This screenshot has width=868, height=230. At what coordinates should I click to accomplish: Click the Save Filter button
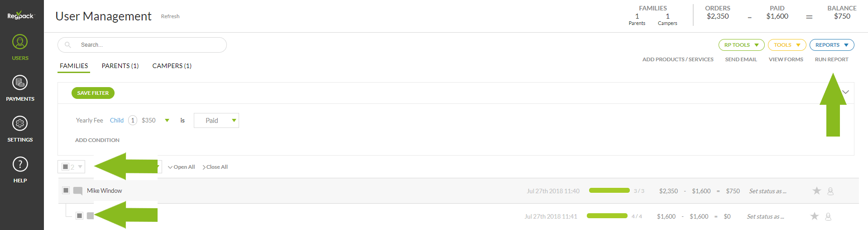[x=93, y=93]
